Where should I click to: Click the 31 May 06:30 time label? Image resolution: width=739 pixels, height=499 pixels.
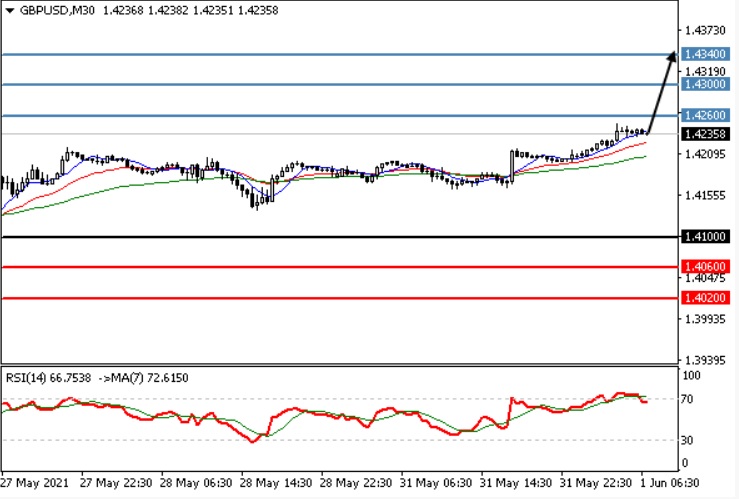tap(436, 483)
